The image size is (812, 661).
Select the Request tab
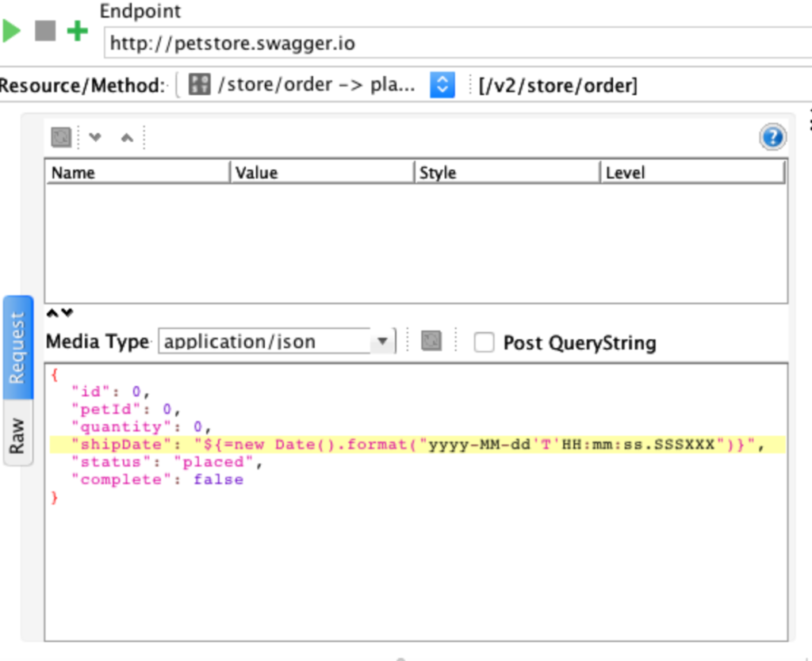(x=17, y=344)
